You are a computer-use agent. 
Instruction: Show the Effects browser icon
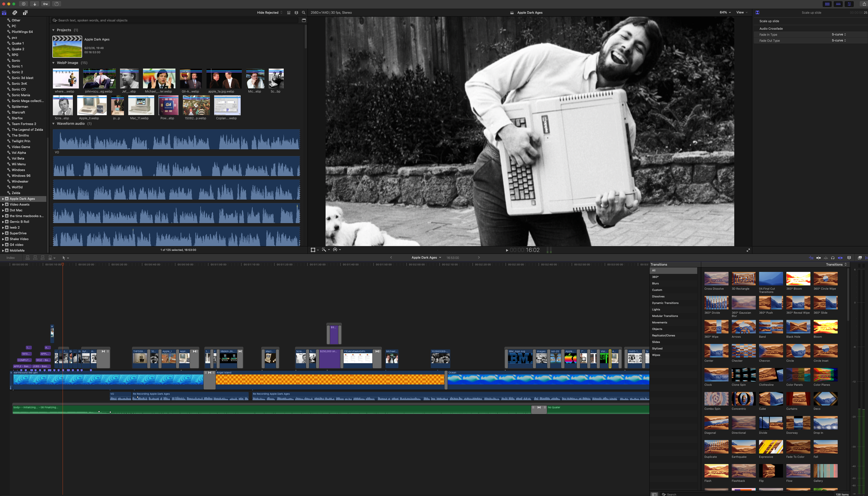(x=860, y=258)
